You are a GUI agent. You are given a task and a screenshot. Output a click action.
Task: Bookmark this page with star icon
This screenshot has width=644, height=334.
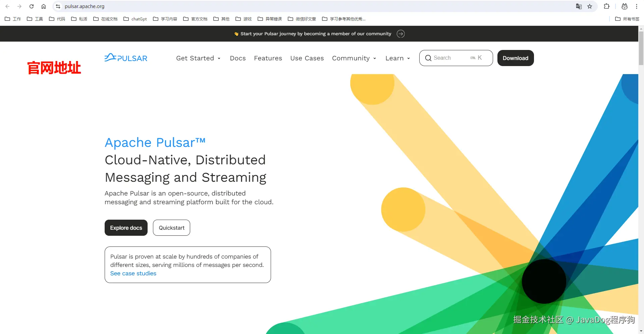590,6
